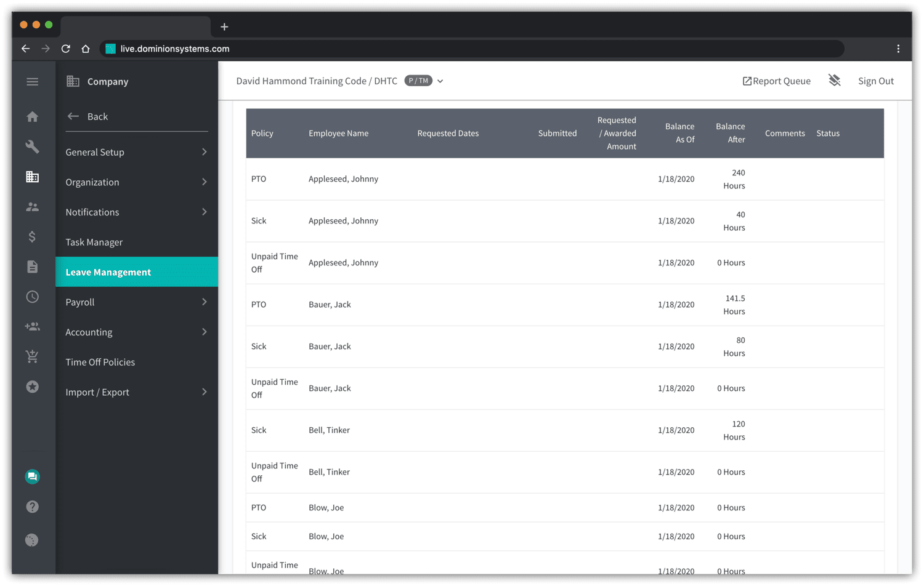Expand the Payroll chevron
This screenshot has width=924, height=586.
(205, 302)
